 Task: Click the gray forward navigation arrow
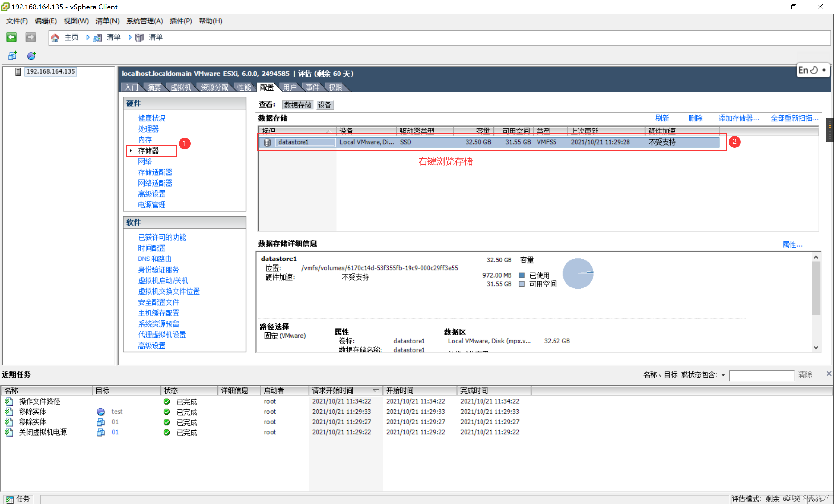(x=31, y=37)
